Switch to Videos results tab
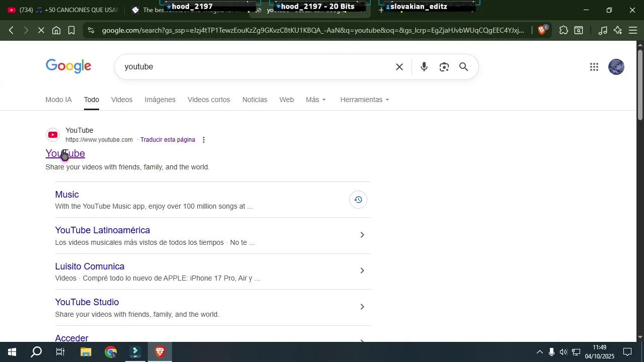 click(122, 100)
